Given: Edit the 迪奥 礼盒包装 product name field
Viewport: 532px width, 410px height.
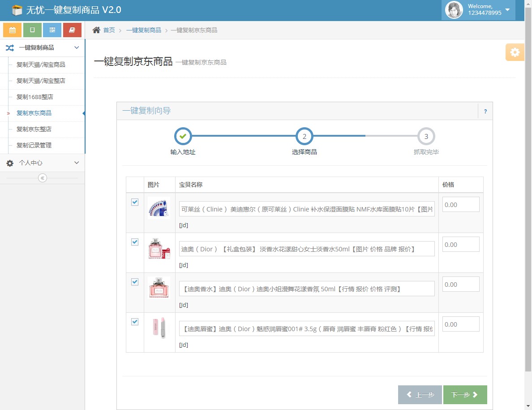Looking at the screenshot, I should click(307, 249).
